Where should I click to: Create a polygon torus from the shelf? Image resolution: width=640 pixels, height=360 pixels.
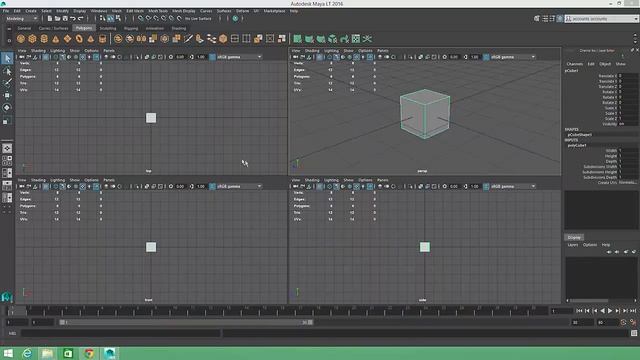(79, 39)
